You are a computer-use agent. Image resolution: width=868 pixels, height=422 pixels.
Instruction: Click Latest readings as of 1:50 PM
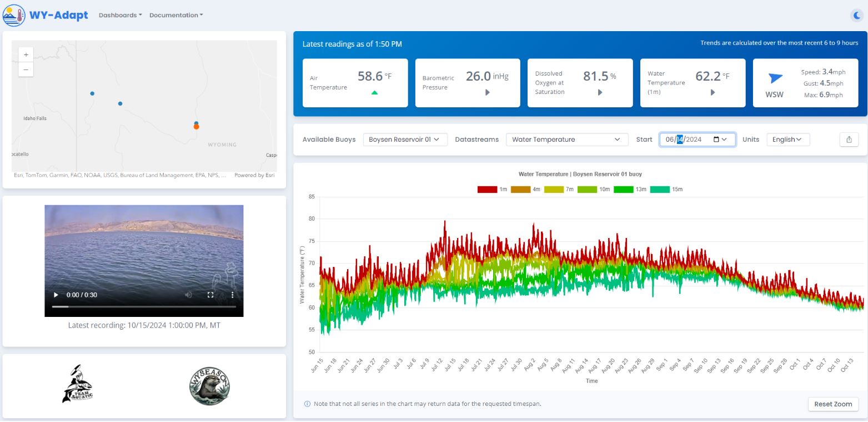pyautogui.click(x=352, y=44)
